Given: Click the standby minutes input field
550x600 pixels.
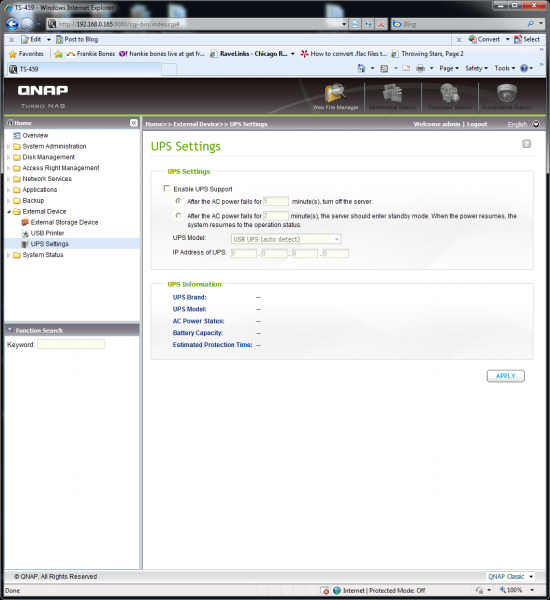Looking at the screenshot, I should point(276,216).
